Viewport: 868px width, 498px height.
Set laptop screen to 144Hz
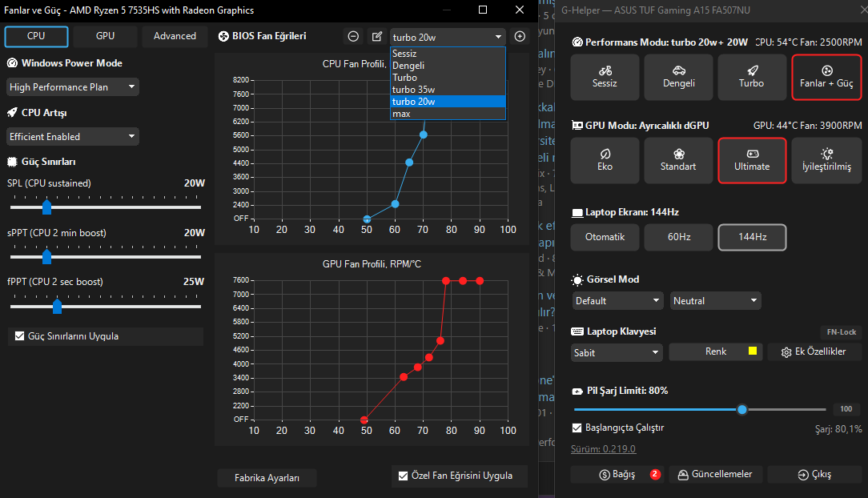tap(752, 237)
